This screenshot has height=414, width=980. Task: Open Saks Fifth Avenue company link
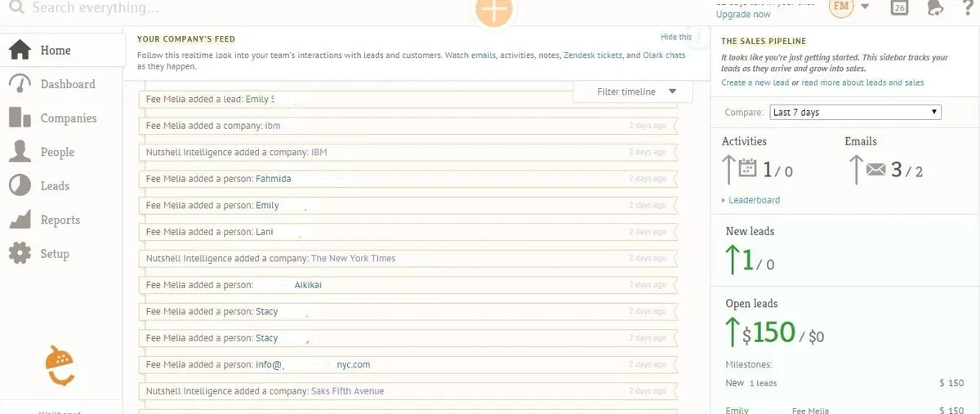point(347,391)
